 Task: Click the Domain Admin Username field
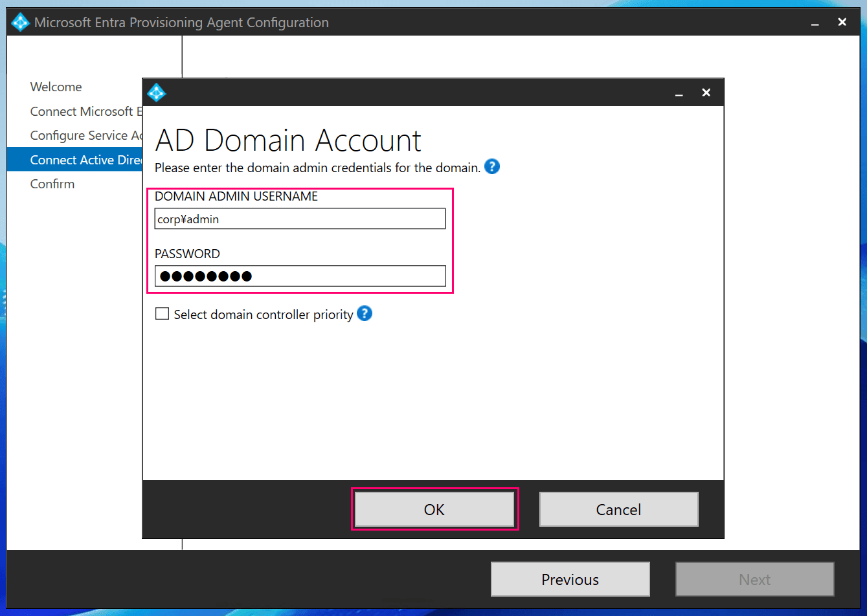pyautogui.click(x=300, y=219)
